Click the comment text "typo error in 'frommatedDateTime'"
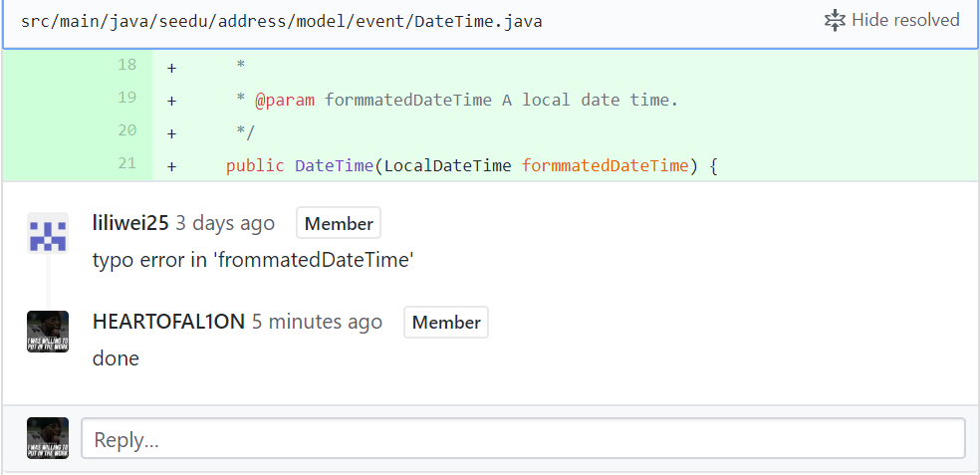 click(x=253, y=259)
